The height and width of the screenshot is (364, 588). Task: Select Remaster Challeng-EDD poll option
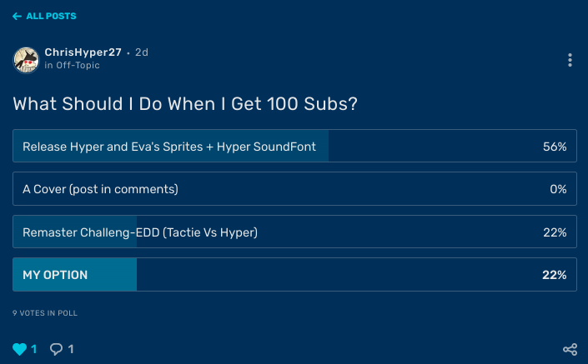[x=140, y=232]
